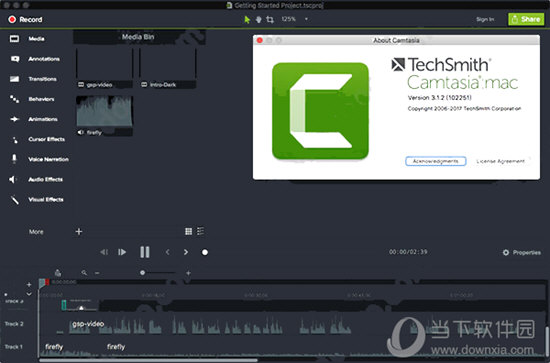Open the Transitions tab
The height and width of the screenshot is (363, 550).
(33, 79)
